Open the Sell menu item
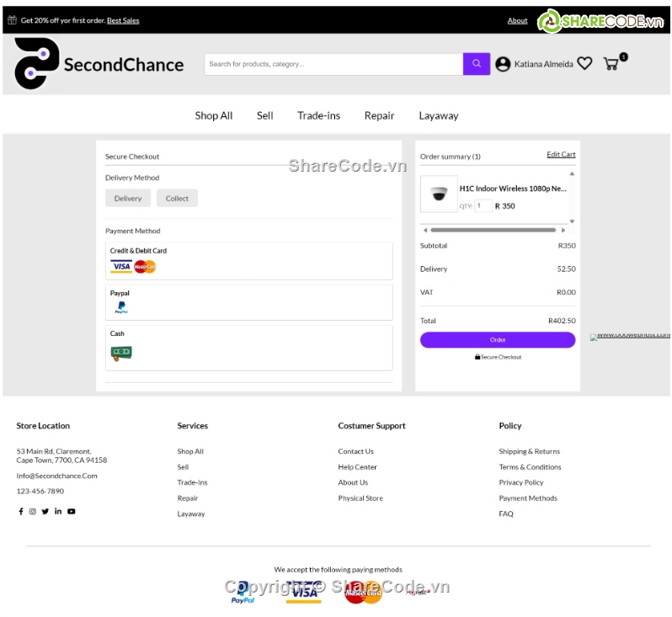This screenshot has width=672, height=617. click(265, 115)
